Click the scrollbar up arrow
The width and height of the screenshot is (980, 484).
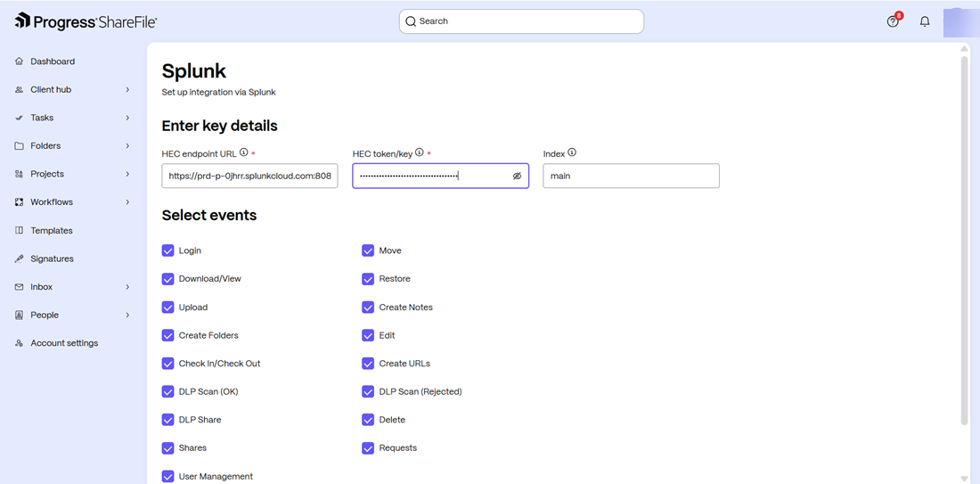(x=964, y=49)
